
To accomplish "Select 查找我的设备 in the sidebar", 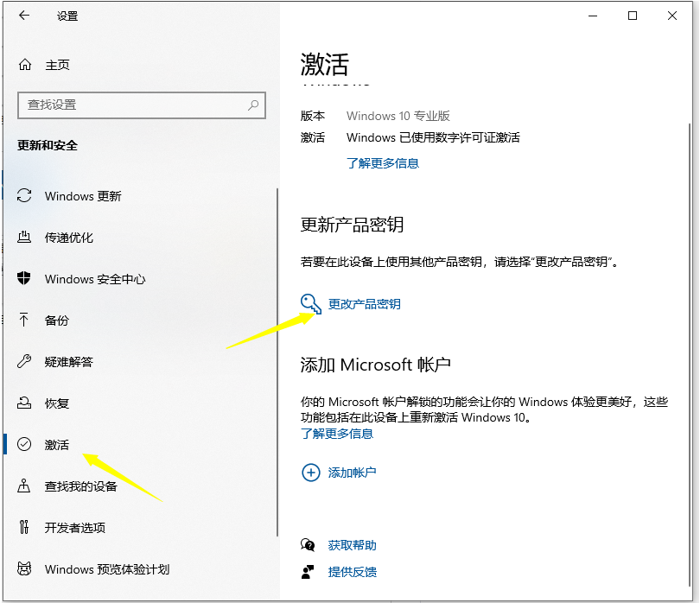I will click(82, 486).
